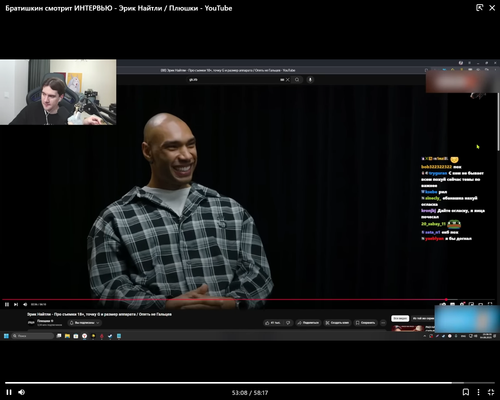Open Microsoft Store from the taskbar

pos(76,336)
